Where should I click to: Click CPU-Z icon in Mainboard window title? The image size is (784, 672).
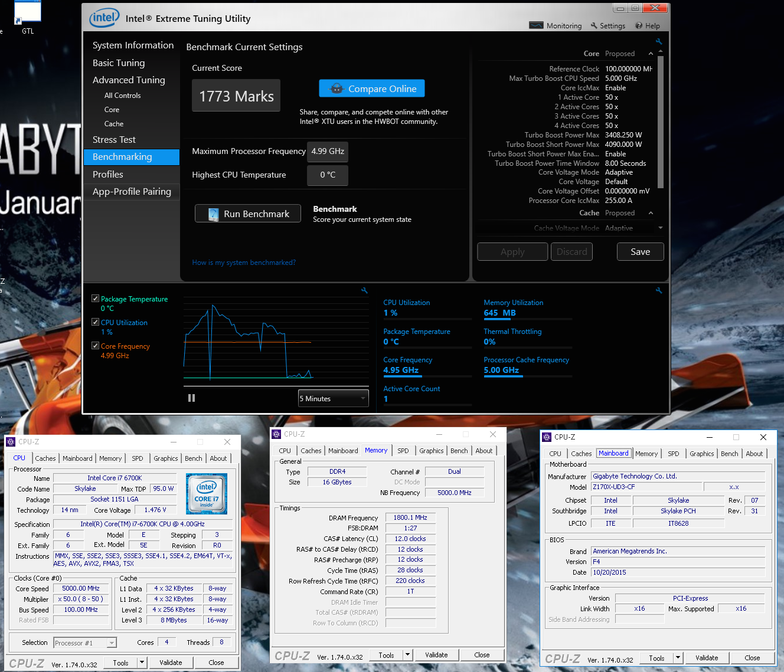tap(546, 437)
